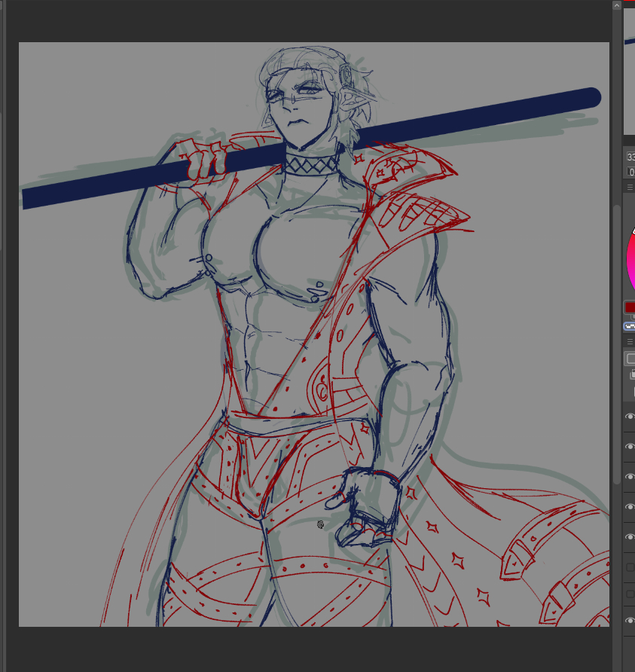Toggle visibility of the second layer

(630, 447)
